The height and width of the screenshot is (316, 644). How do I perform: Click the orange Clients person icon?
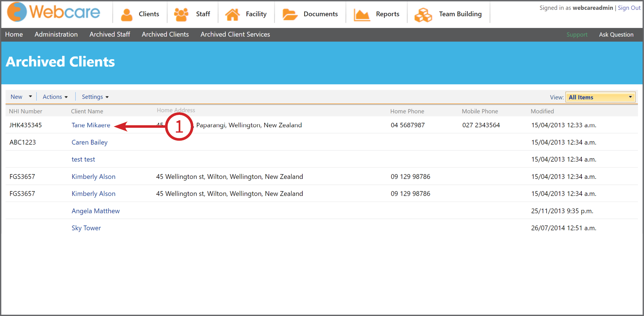coord(127,14)
